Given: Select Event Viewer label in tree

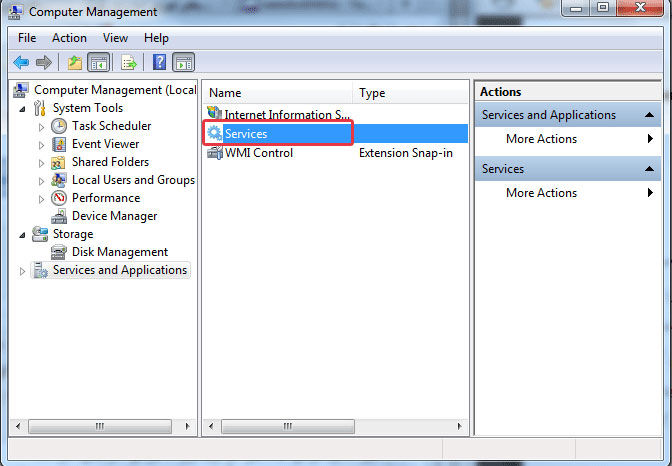Looking at the screenshot, I should pos(105,144).
